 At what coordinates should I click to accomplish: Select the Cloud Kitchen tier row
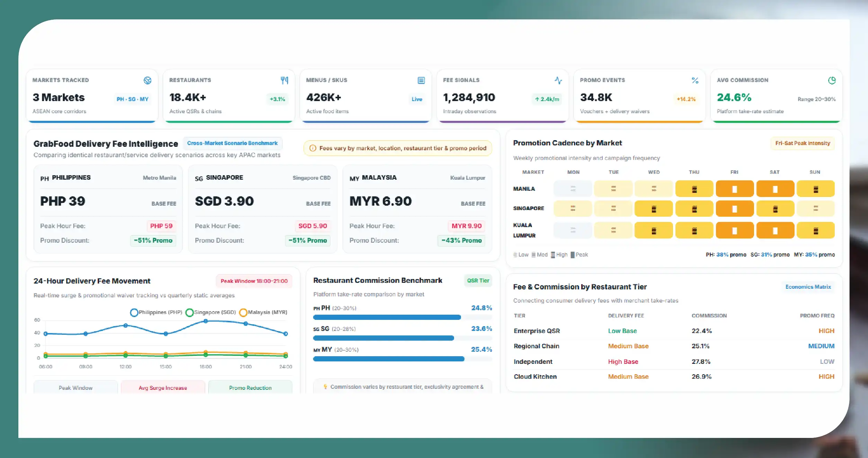coord(674,377)
